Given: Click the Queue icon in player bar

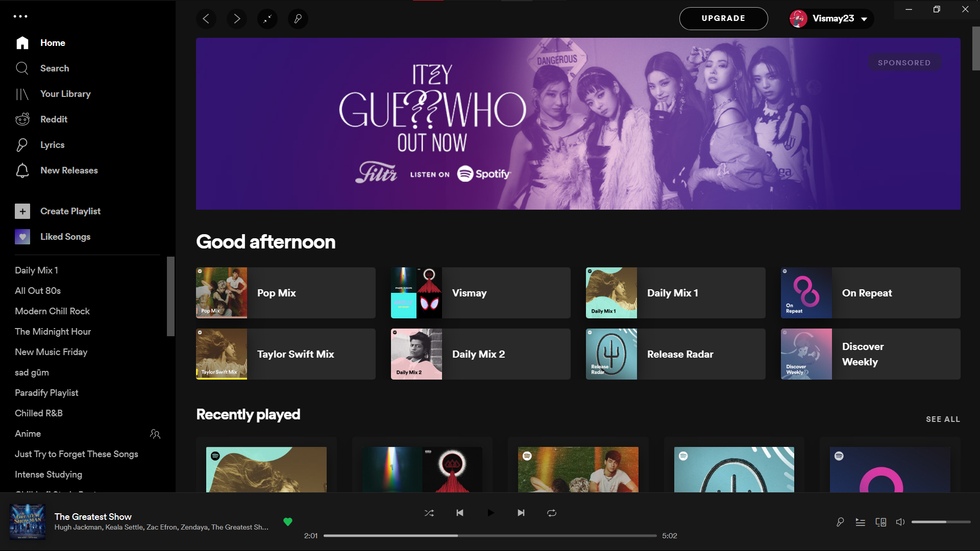Looking at the screenshot, I should click(x=860, y=522).
